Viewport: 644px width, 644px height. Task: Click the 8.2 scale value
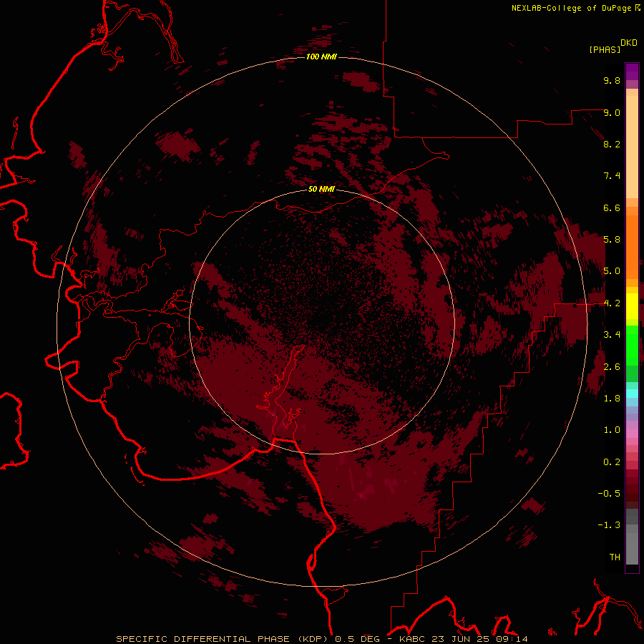point(612,144)
